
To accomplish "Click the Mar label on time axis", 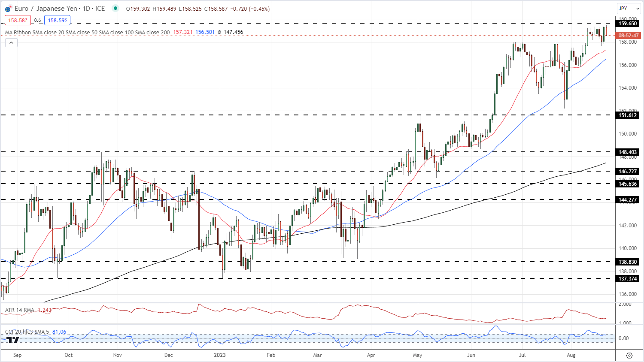I will (x=317, y=355).
